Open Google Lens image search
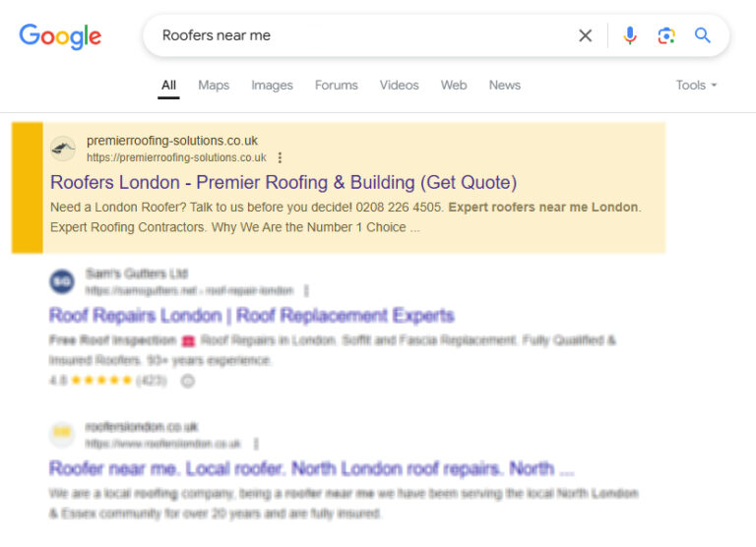 tap(666, 36)
